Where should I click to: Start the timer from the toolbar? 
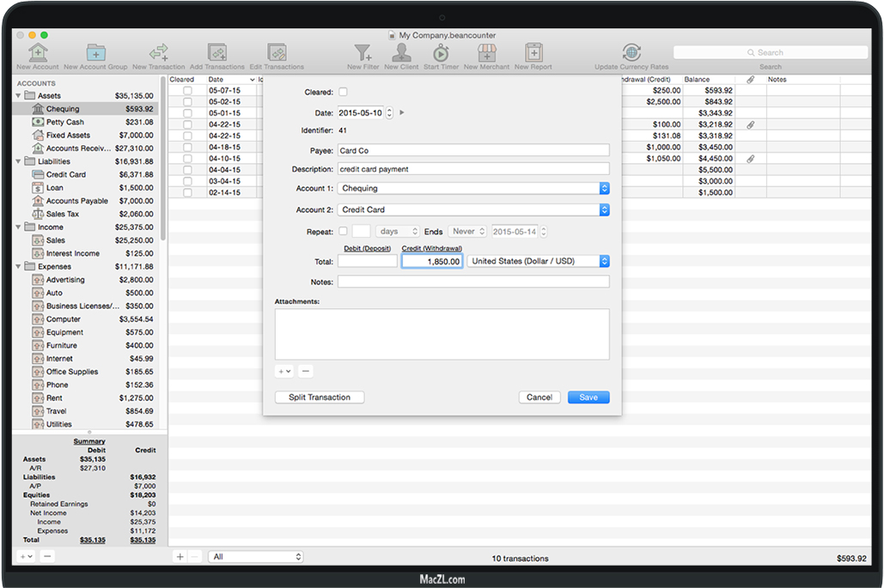point(441,53)
